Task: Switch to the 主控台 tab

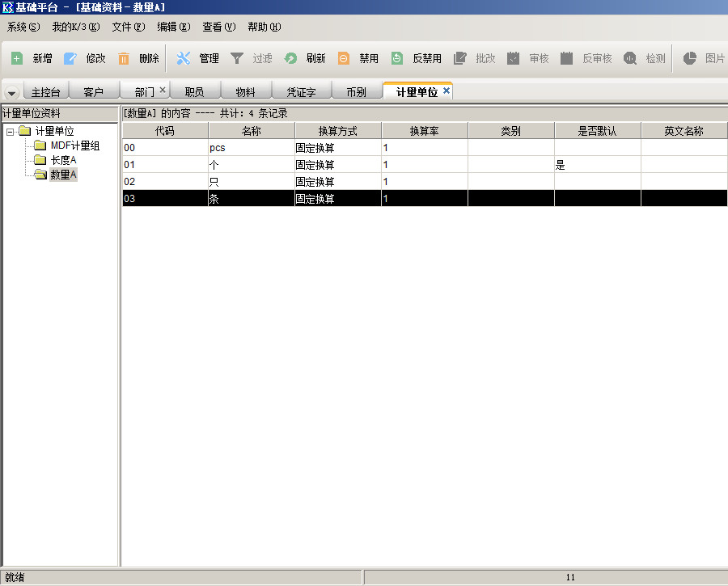Action: tap(45, 92)
